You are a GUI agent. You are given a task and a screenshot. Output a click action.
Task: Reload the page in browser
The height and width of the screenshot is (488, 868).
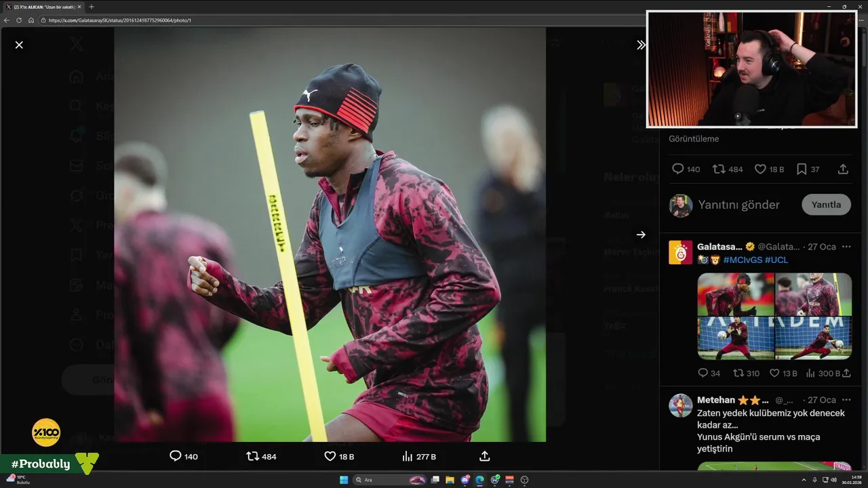(19, 20)
